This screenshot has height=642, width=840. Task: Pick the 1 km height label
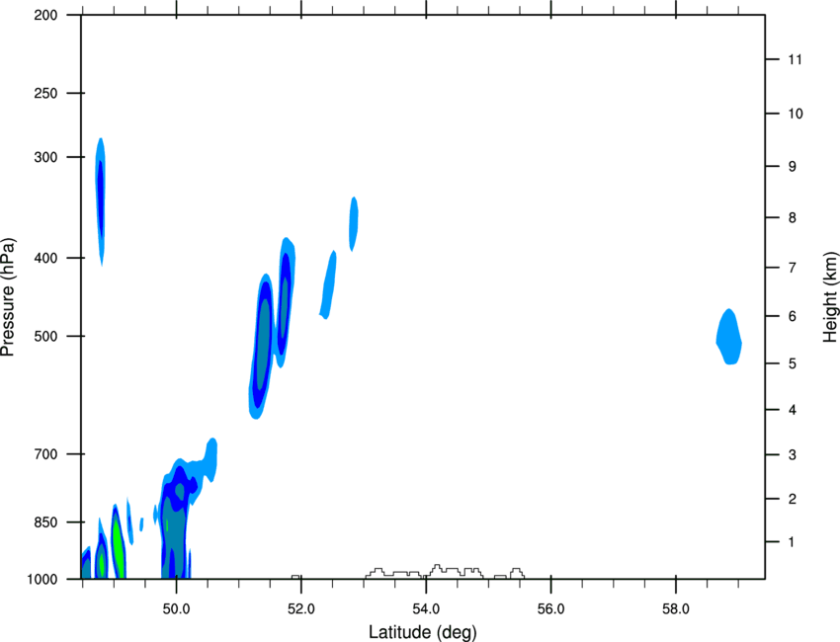pos(792,542)
